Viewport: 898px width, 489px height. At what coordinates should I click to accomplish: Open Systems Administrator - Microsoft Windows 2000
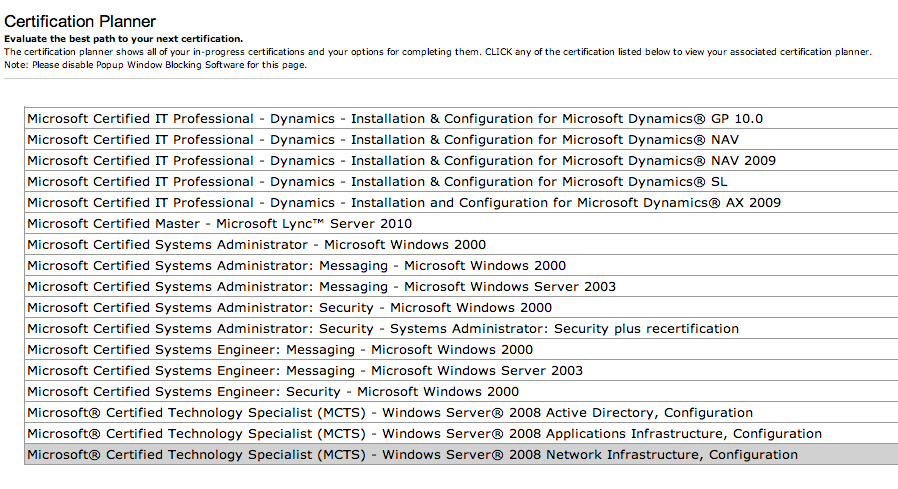[x=256, y=245]
